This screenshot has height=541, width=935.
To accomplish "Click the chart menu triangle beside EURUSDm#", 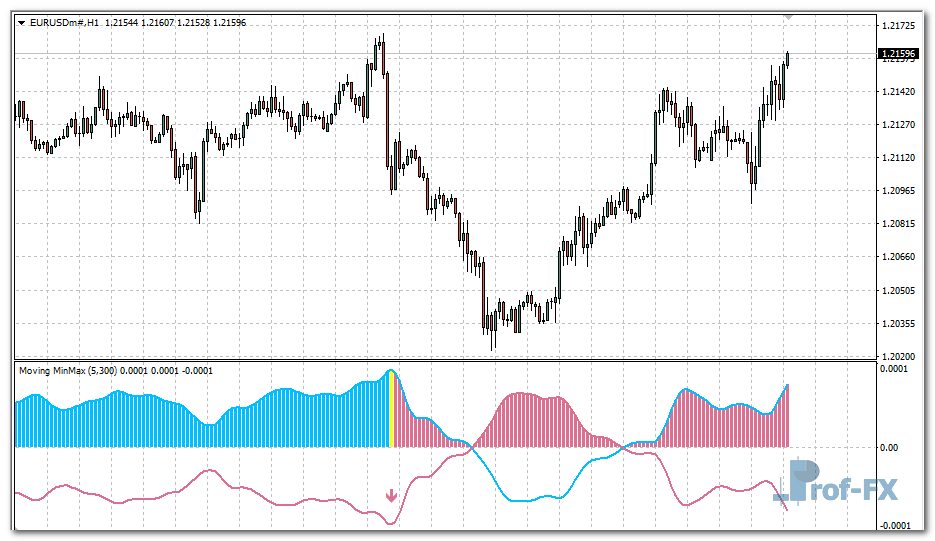I will [21, 22].
